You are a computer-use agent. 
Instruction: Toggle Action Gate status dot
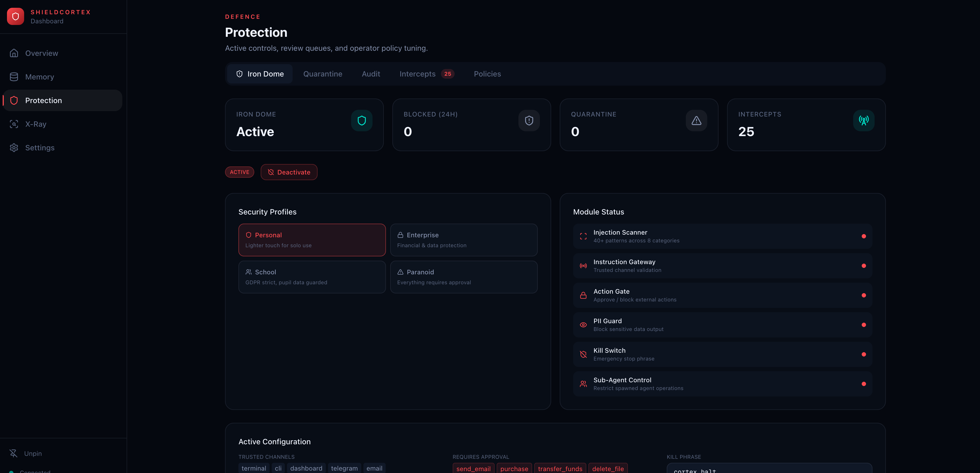tap(864, 296)
